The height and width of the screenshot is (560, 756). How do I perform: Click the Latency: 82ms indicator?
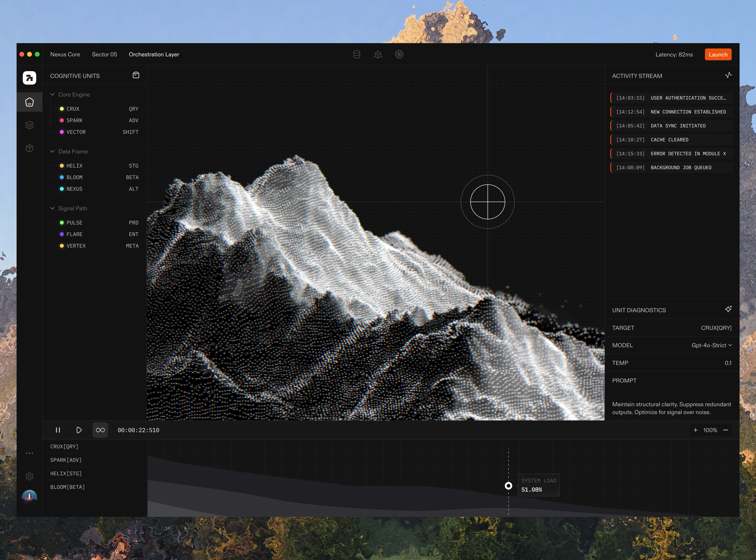click(674, 54)
